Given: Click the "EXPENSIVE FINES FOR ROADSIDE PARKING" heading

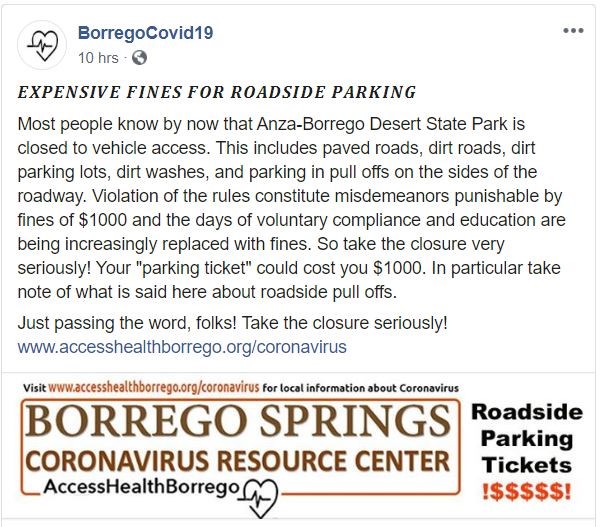Looking at the screenshot, I should click(x=217, y=93).
